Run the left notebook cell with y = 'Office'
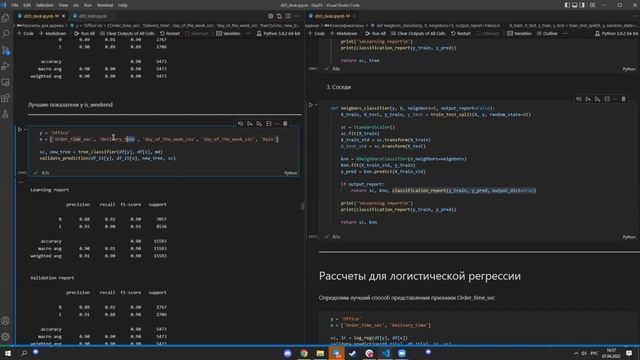The height and width of the screenshot is (360, 640). point(19,129)
